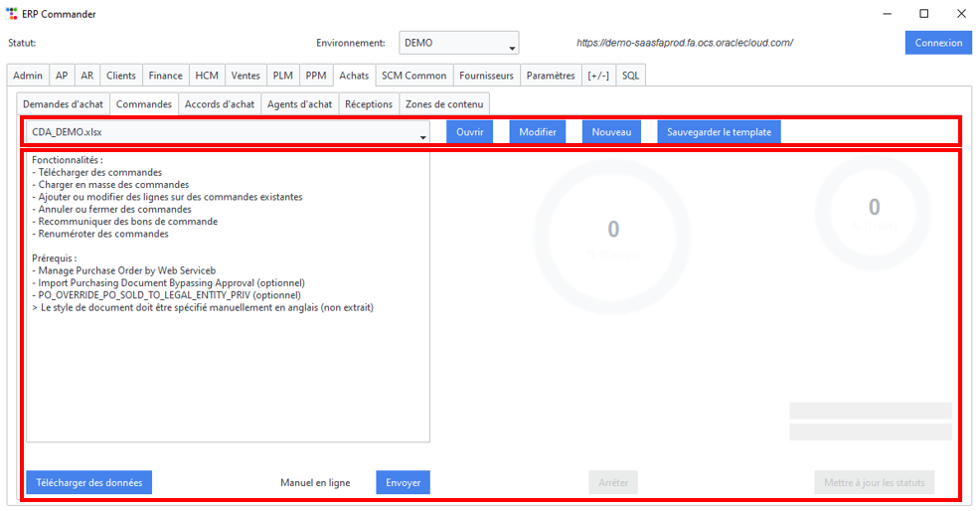Open the Environnement DEMO dropdown
This screenshot has width=980, height=511.
click(459, 43)
